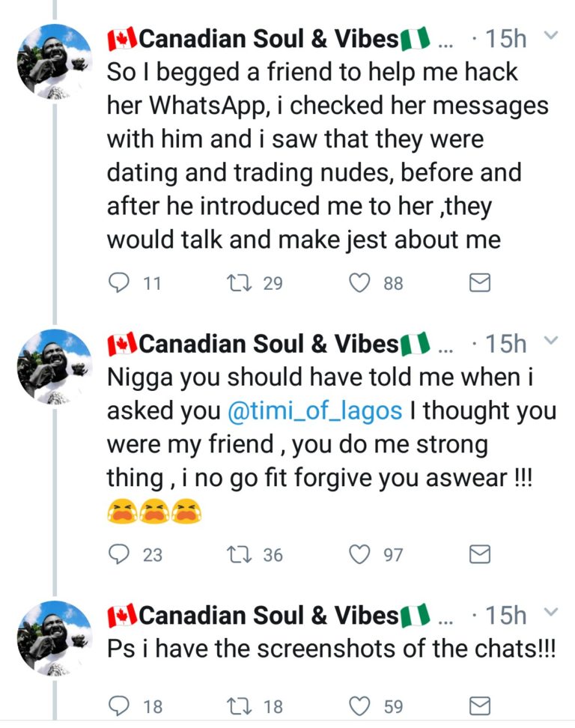This screenshot has height=728, width=575.
Task: Retweet the tweet with 36 retweets
Action: coord(238,554)
